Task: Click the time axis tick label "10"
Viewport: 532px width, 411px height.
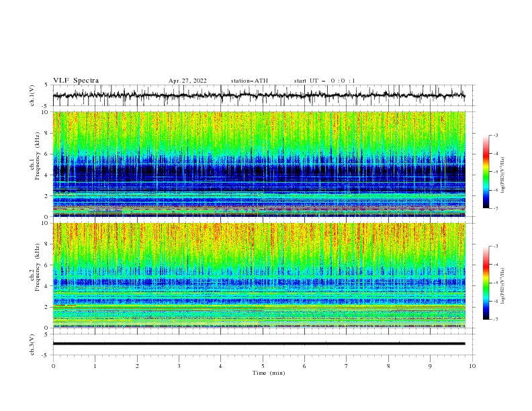Action: [x=472, y=366]
